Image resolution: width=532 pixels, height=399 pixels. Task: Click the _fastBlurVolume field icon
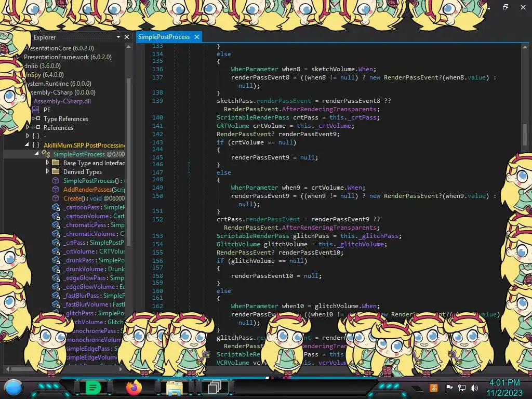coord(56,304)
